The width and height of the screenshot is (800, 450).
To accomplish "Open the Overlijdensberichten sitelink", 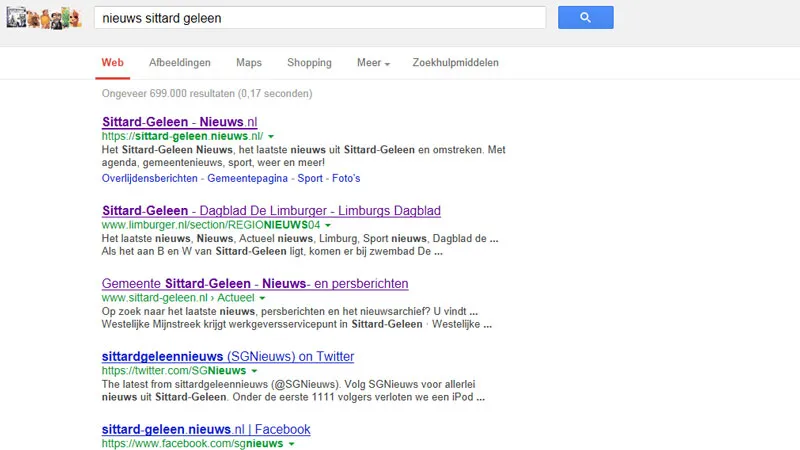I will pos(149,179).
